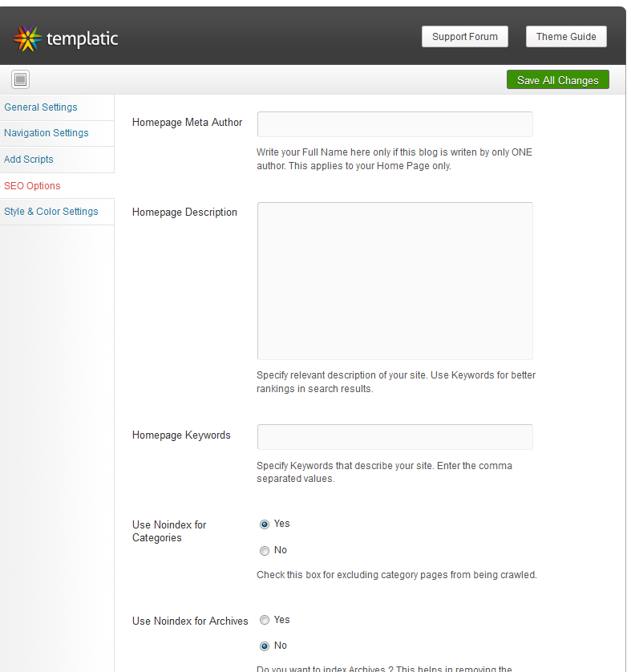Open the Theme Guide
Screen dimensions: 631x672
pyautogui.click(x=566, y=36)
